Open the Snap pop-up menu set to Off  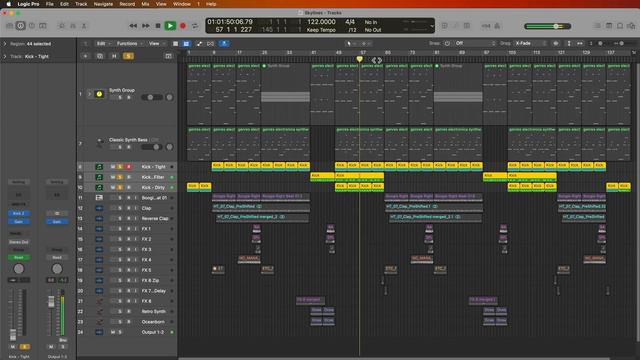(475, 43)
